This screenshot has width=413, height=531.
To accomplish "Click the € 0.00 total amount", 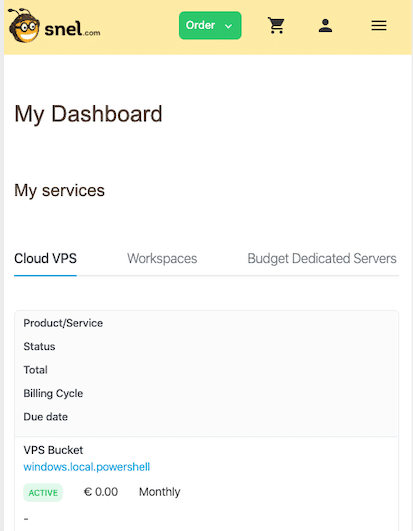I will click(x=101, y=492).
